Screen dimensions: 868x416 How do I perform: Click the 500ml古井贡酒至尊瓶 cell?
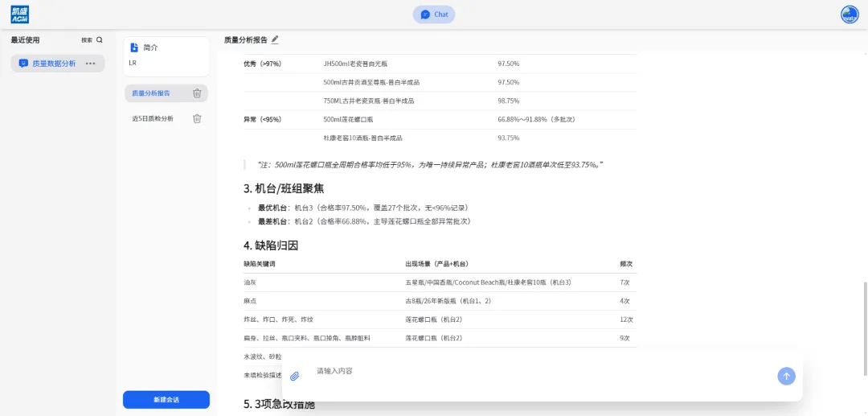(x=371, y=82)
